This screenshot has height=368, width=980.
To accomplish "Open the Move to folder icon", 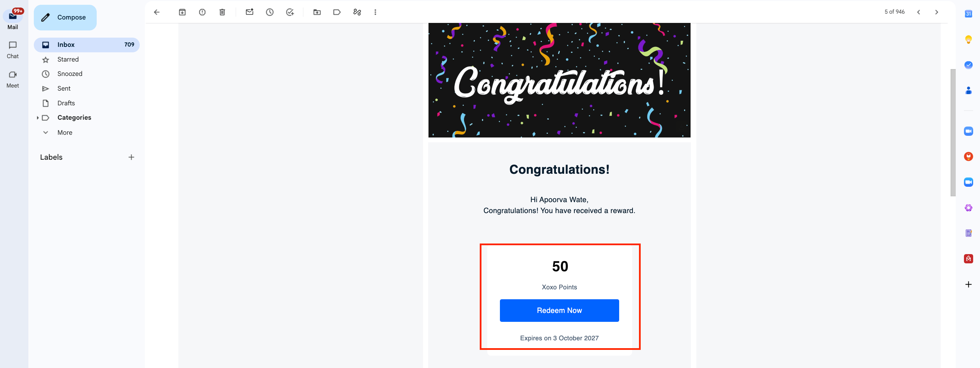I will point(317,12).
